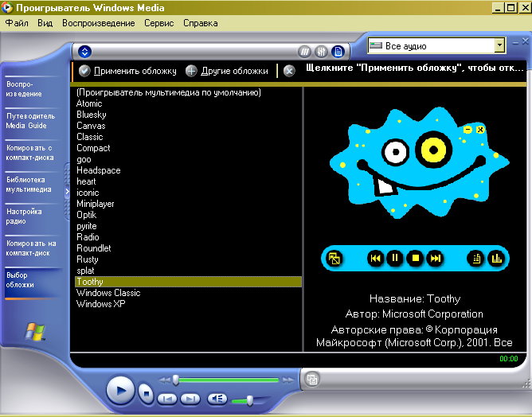Screen dimensions: 532x417
Task: Go to 'Воспроизведение' sidebar tab
Action: [x=32, y=89]
